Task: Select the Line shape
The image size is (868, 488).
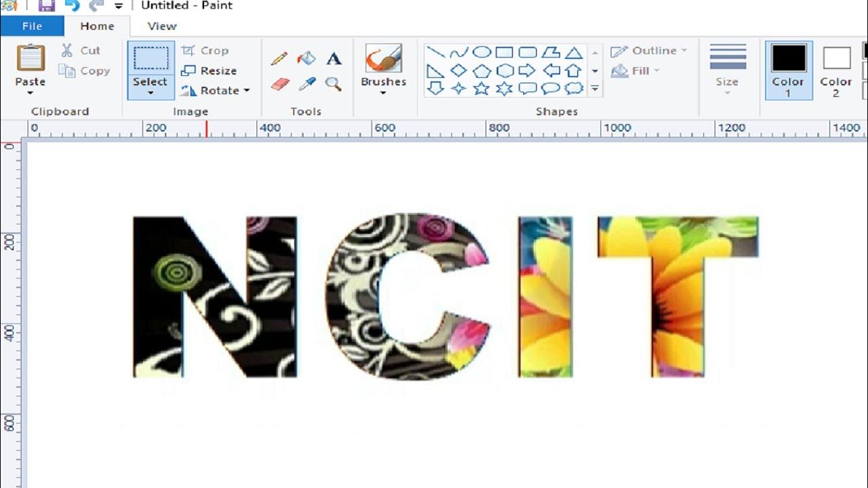Action: click(435, 53)
